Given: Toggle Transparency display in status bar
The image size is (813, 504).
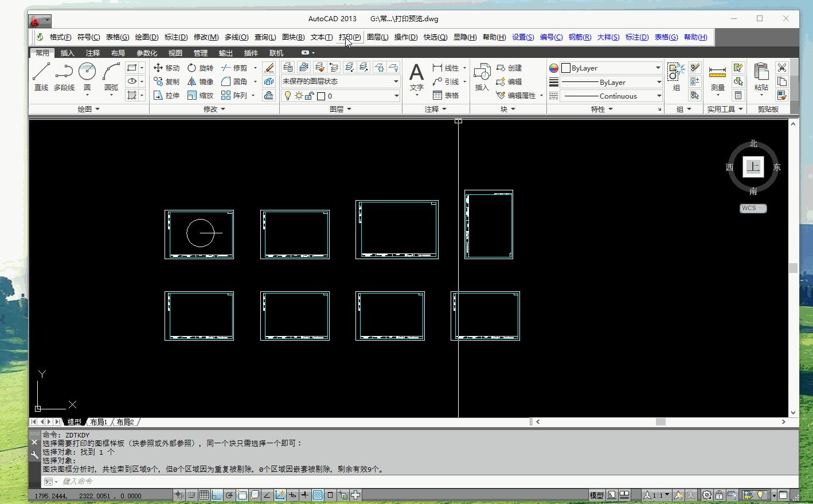Looking at the screenshot, I should (x=318, y=495).
